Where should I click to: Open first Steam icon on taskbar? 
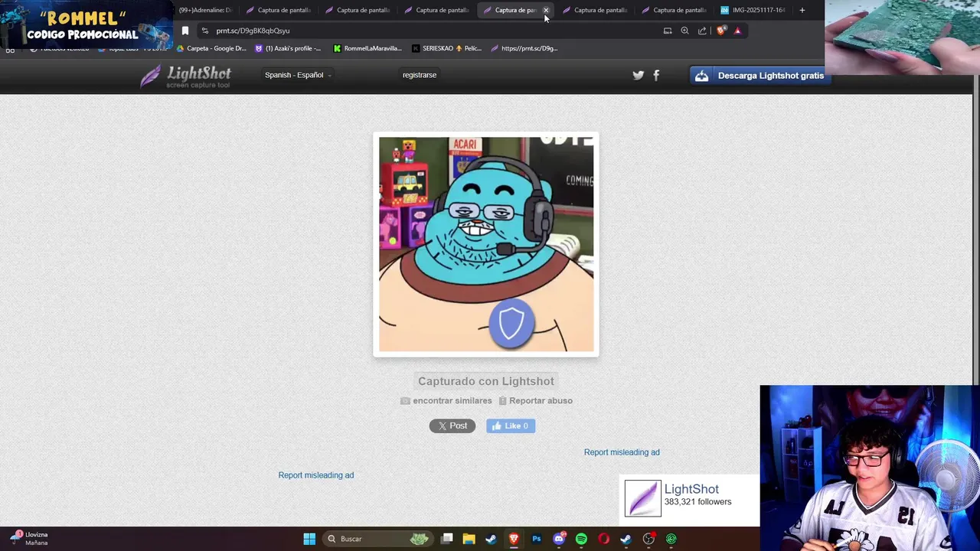point(491,539)
